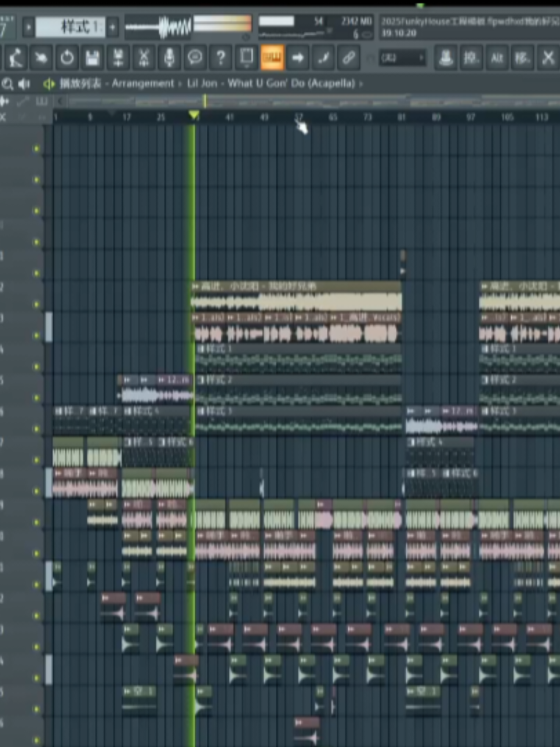The width and height of the screenshot is (560, 747).
Task: Click the yellow-green playhead marker on the ruler
Action: 194,115
